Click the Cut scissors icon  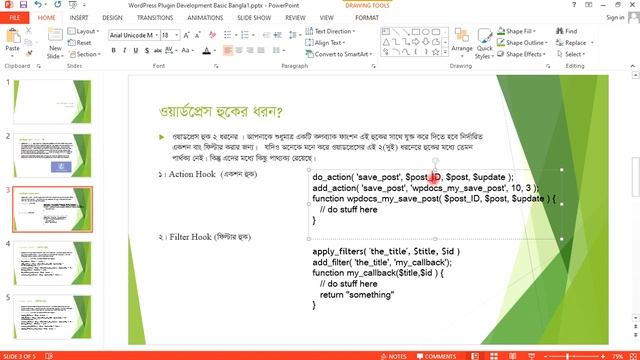[28, 31]
